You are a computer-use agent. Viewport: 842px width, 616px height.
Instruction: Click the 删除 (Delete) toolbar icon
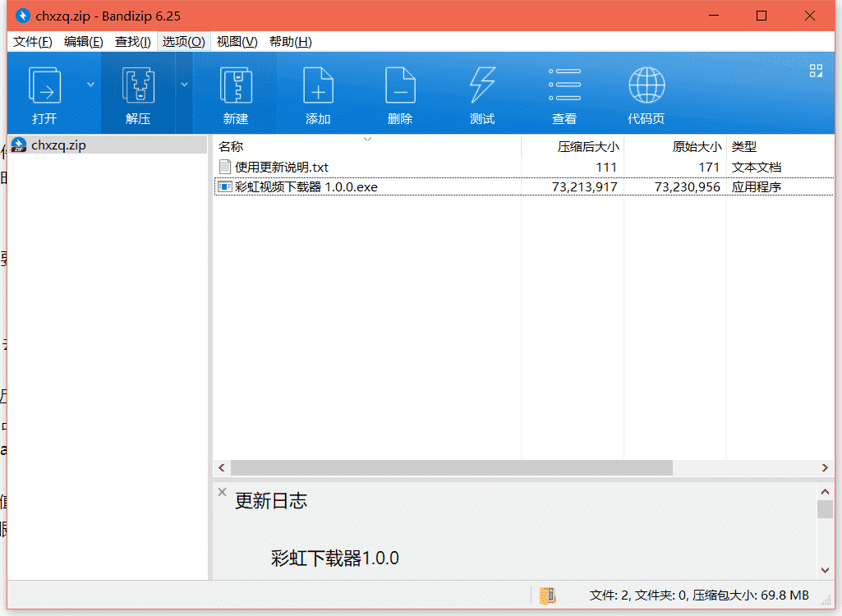point(400,85)
